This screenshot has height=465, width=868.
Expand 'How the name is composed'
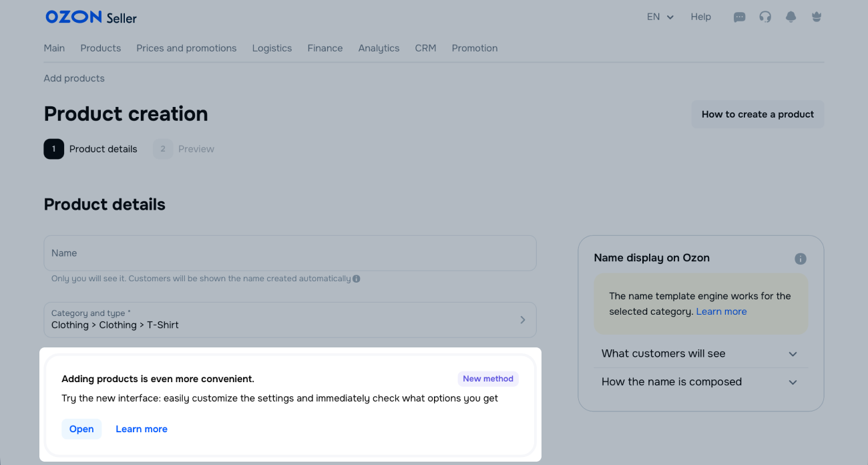point(699,382)
